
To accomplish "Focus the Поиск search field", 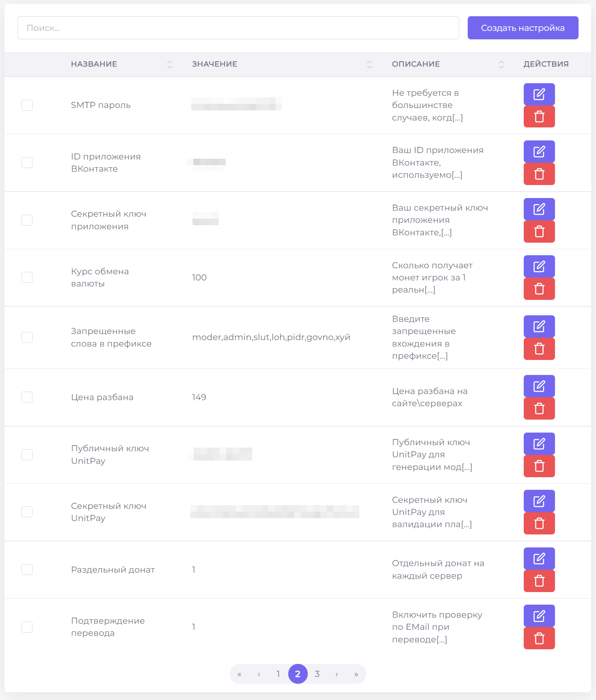I will click(238, 28).
